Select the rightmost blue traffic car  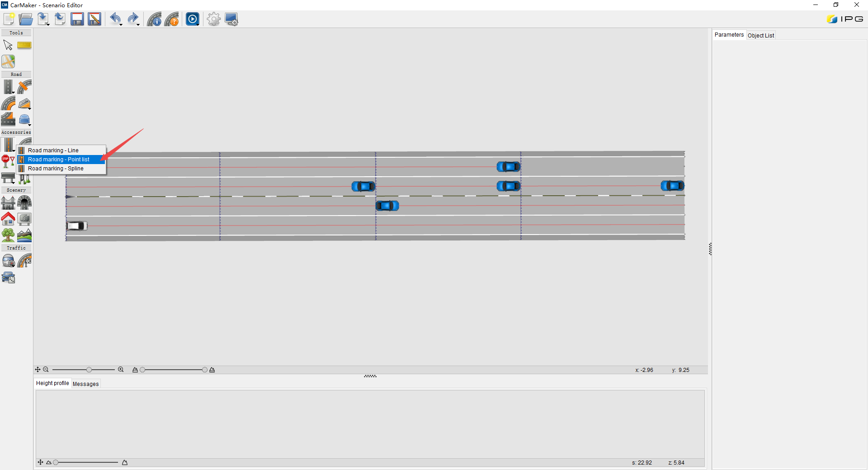click(x=673, y=185)
